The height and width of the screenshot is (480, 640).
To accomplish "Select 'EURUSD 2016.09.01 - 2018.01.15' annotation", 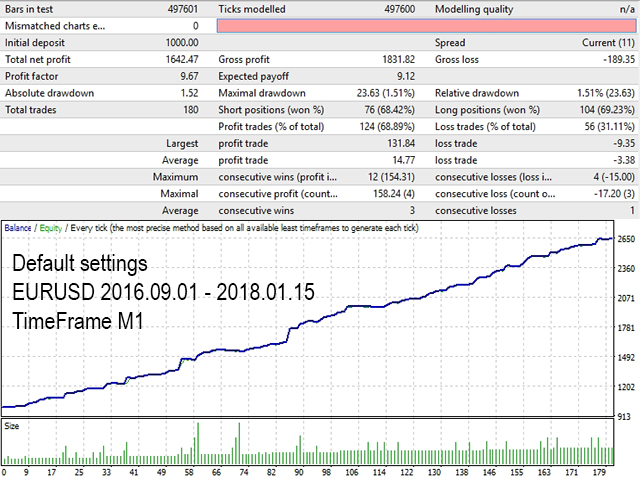I will (x=163, y=292).
